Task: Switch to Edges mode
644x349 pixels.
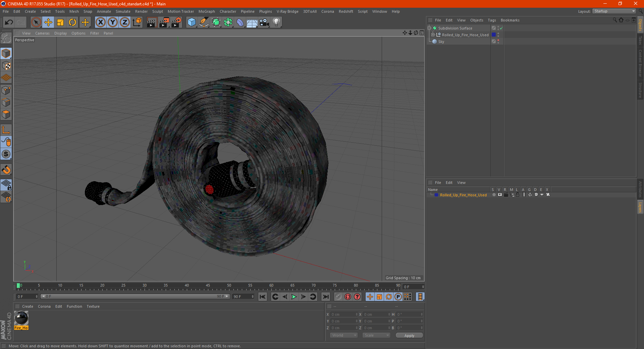Action: (x=6, y=102)
